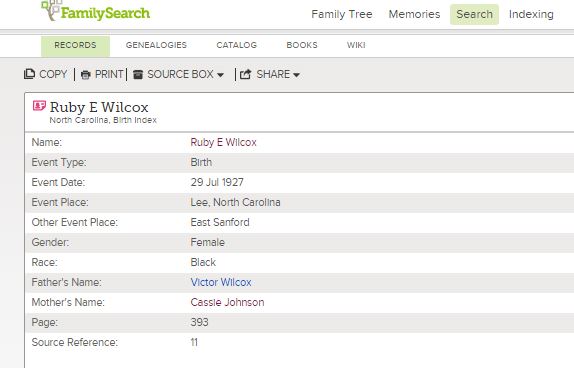574x368 pixels.
Task: Click the printer icon
Action: pyautogui.click(x=86, y=75)
